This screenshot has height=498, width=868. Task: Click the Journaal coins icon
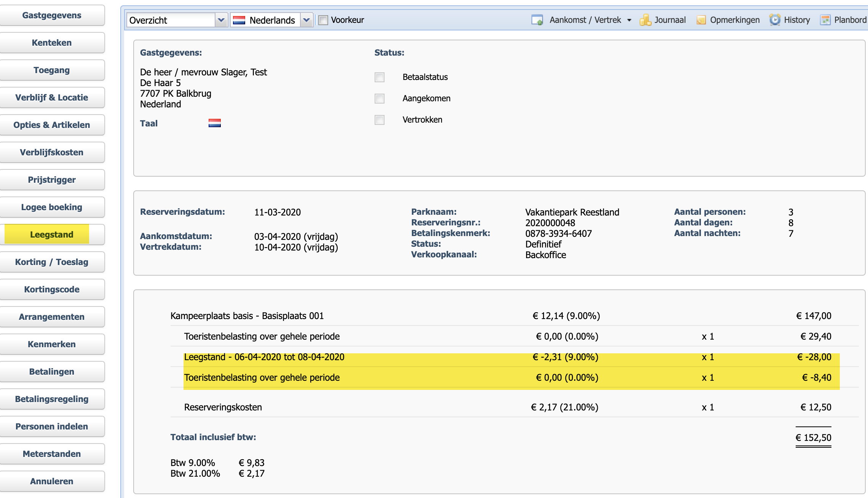coord(645,20)
